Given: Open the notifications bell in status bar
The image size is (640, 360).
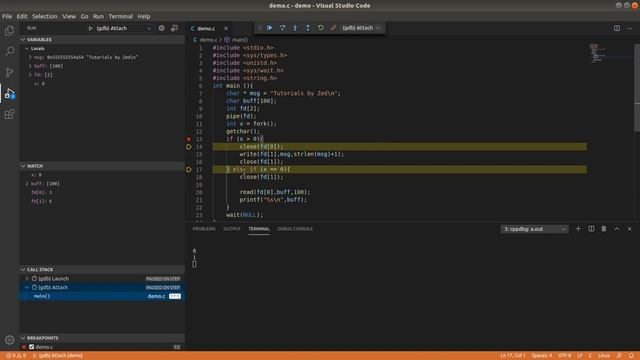Looking at the screenshot, I should pyautogui.click(x=631, y=356).
